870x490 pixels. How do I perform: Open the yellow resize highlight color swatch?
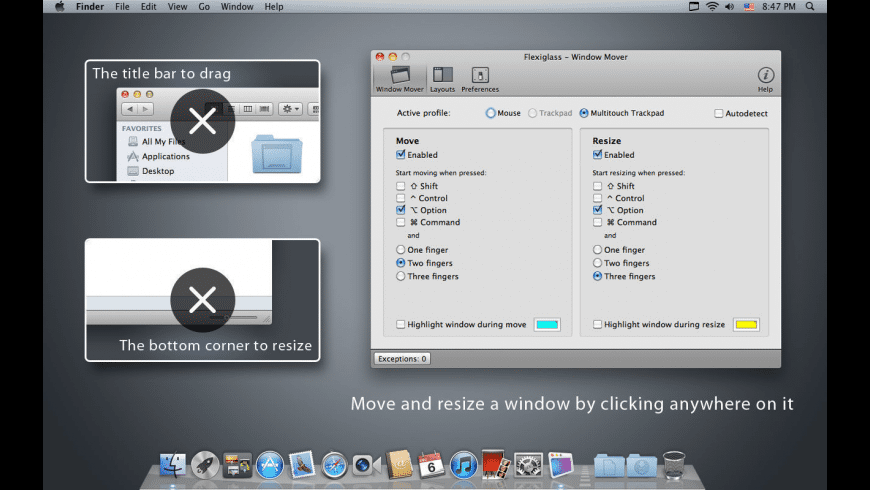point(746,325)
